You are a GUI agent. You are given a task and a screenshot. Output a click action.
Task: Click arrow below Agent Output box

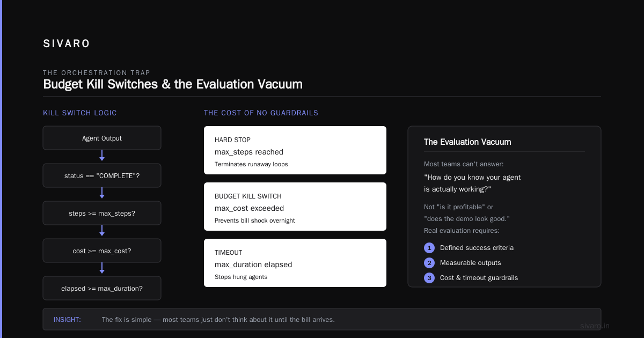pos(102,156)
